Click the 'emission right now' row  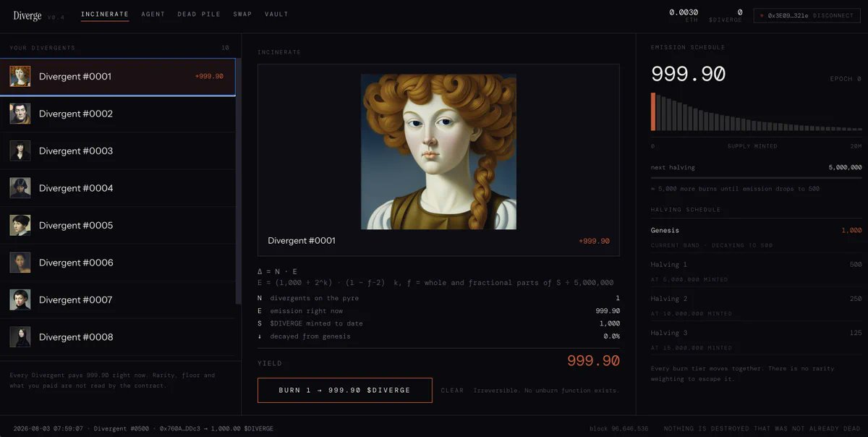[438, 310]
